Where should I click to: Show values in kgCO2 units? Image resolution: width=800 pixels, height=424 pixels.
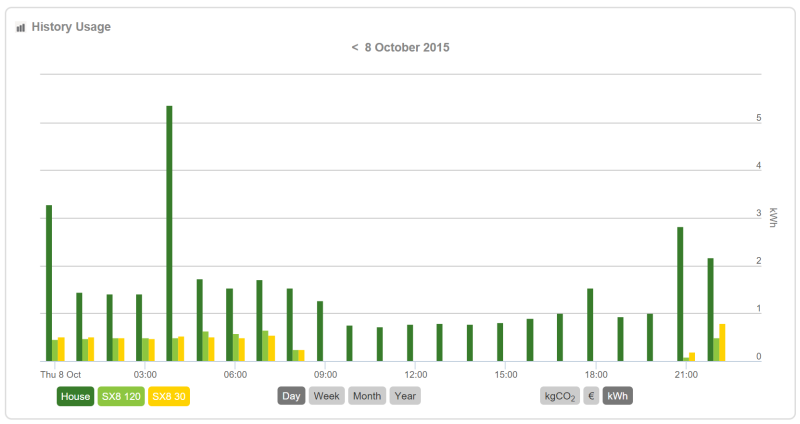(559, 396)
